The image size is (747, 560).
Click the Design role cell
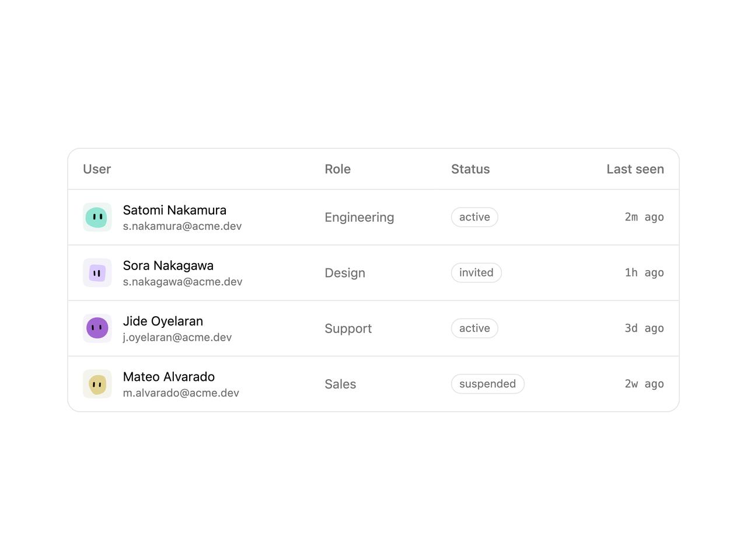coord(345,273)
